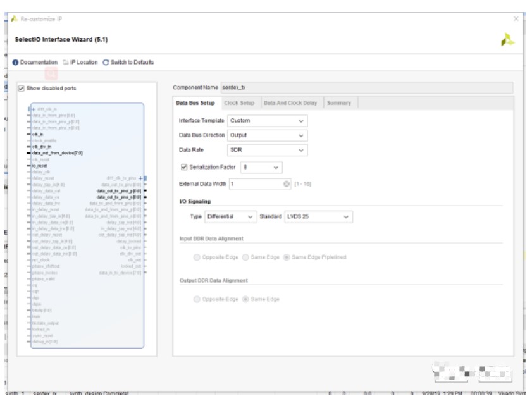This screenshot has width=532, height=408.
Task: Open the I/O Signaling Type dropdown
Action: (x=230, y=217)
